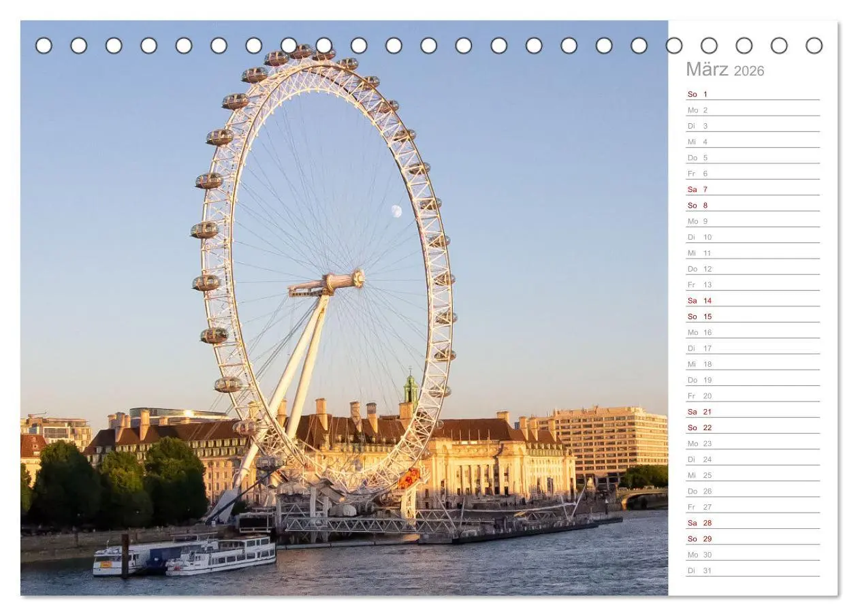Select the Sa 21 date row

[x=752, y=411]
